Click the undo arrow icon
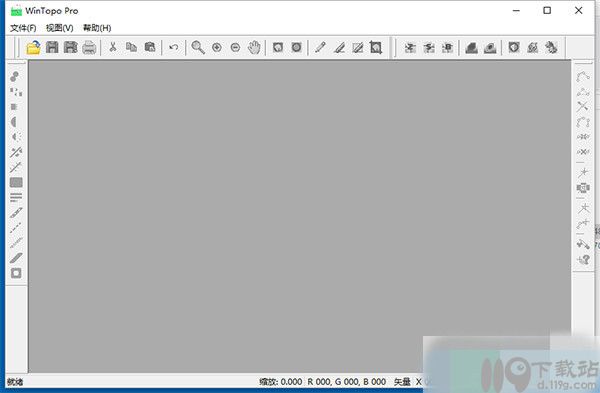Viewport: 600px width, 393px height. click(173, 47)
